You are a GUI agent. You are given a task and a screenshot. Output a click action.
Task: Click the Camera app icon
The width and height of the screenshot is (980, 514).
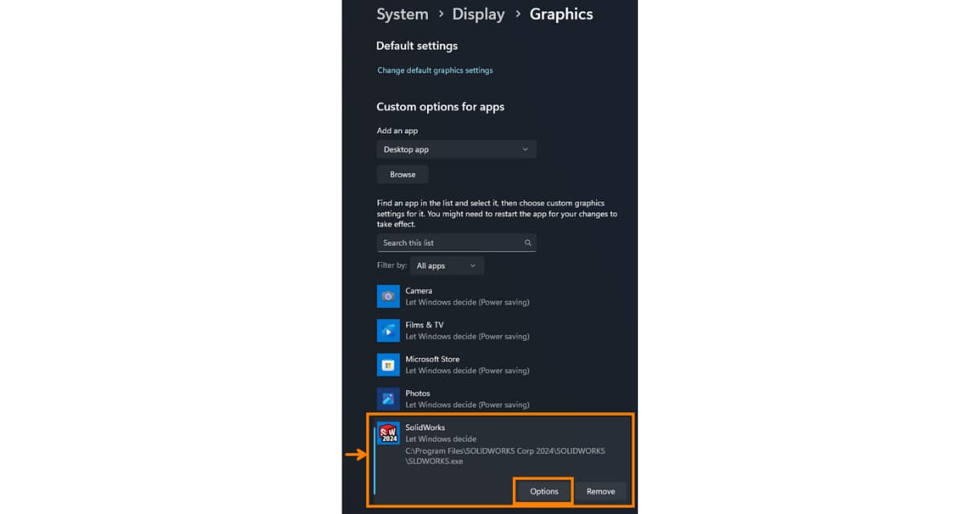[388, 296]
